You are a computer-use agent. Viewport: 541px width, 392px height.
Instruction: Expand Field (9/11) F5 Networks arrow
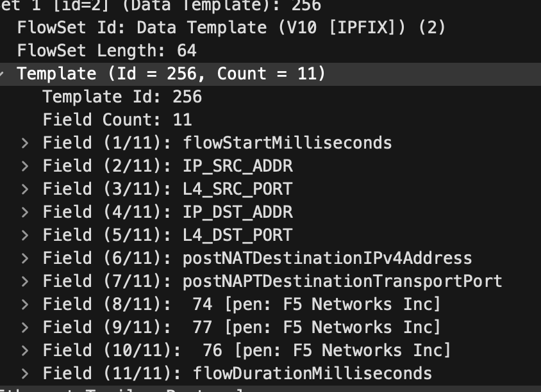pyautogui.click(x=25, y=327)
